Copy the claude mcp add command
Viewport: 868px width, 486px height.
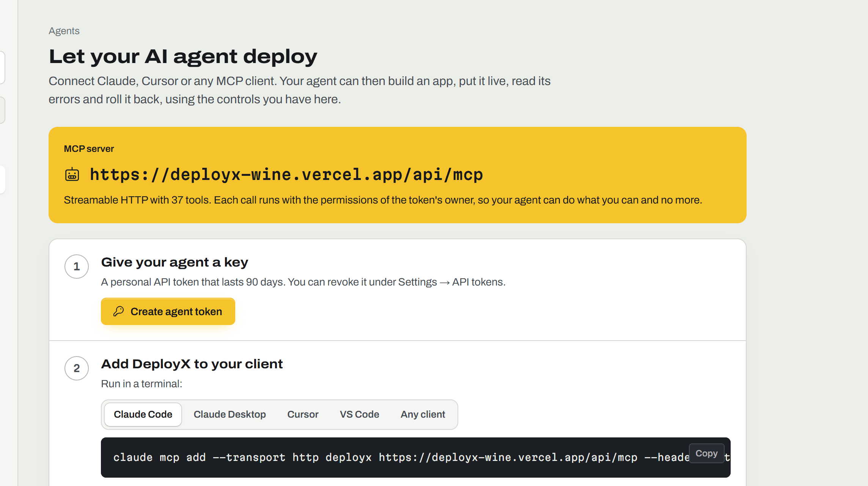pos(706,453)
